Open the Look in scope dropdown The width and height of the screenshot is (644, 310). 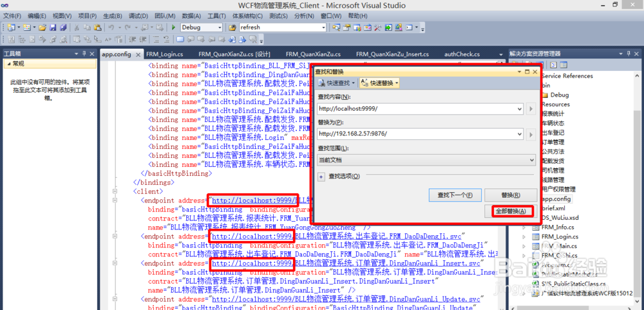coord(532,160)
